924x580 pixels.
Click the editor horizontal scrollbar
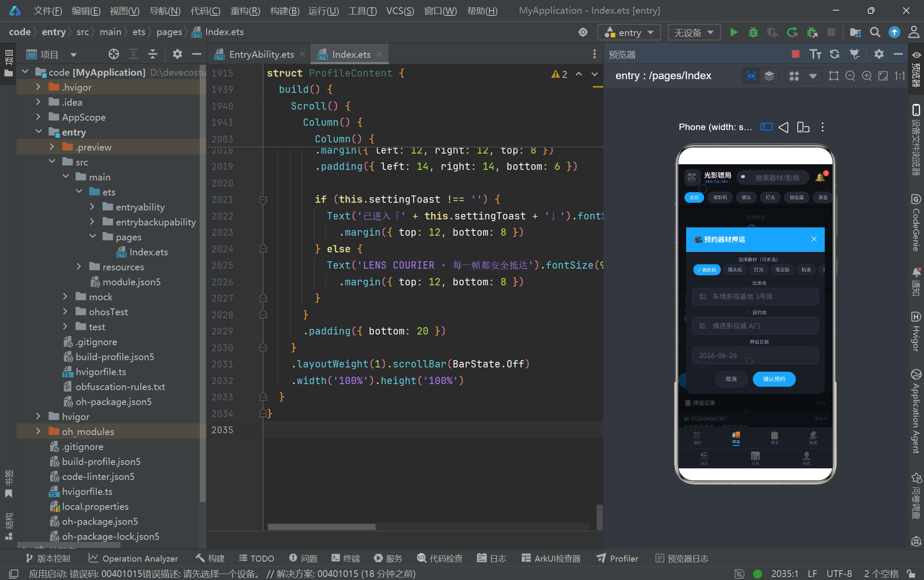pos(322,527)
